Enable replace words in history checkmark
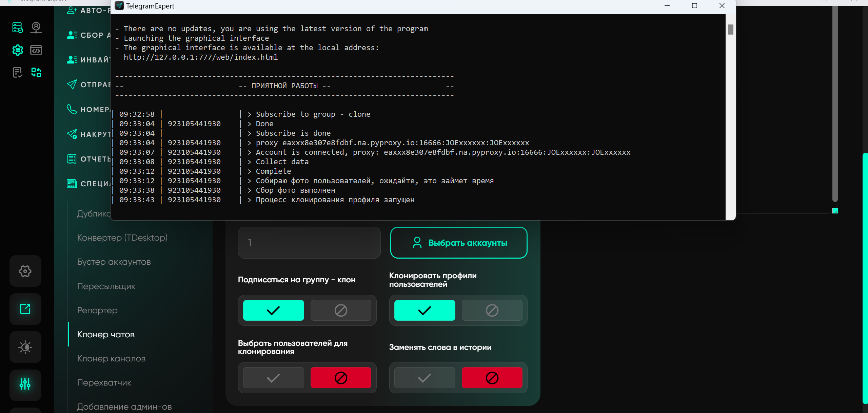868x413 pixels. 425,378
